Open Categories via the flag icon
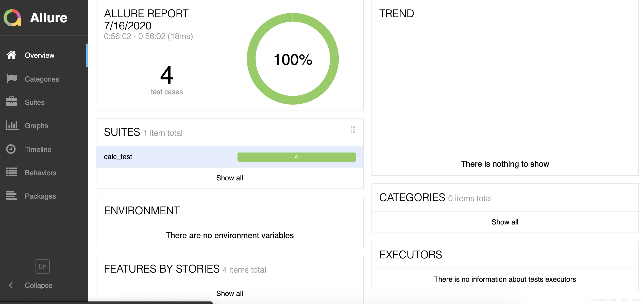Screen dimensions: 644x304 pos(12,79)
